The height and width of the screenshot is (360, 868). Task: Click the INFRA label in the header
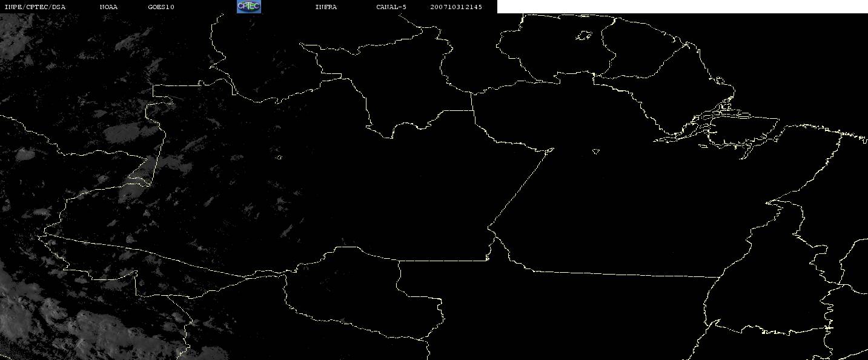click(326, 7)
